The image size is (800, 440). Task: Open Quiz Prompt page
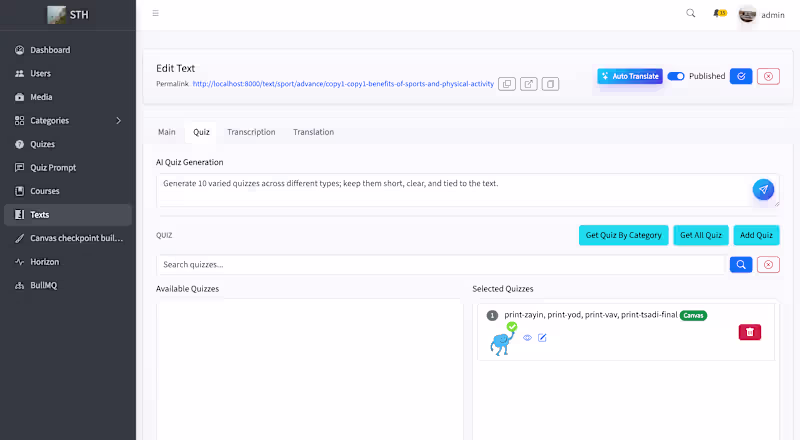coord(68,167)
